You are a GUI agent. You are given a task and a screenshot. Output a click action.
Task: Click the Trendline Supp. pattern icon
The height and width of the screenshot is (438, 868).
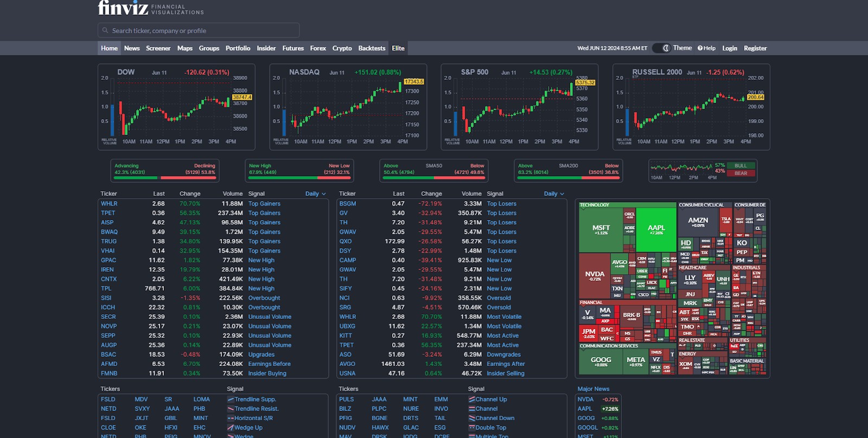231,400
